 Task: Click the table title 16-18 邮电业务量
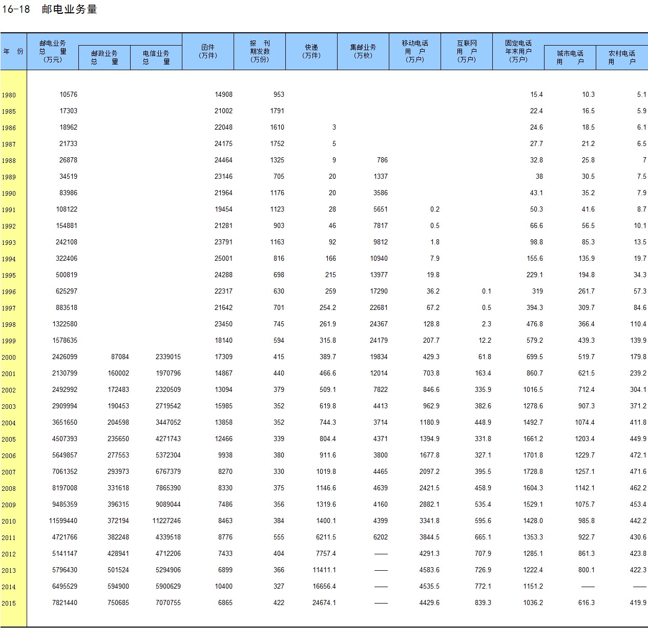point(50,9)
